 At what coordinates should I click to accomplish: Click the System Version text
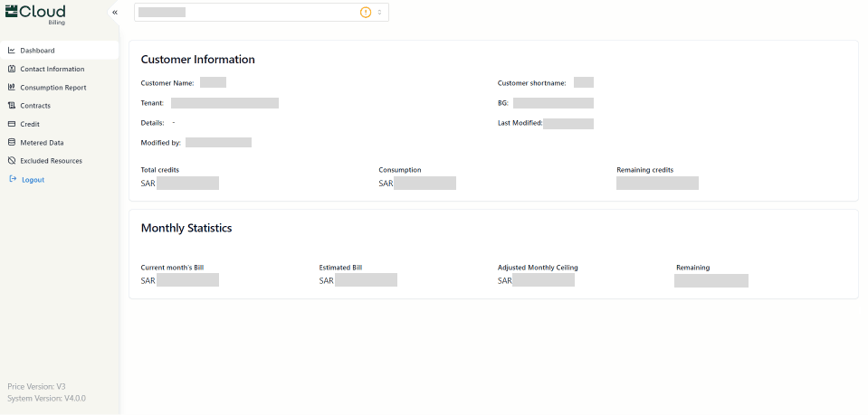(x=47, y=398)
